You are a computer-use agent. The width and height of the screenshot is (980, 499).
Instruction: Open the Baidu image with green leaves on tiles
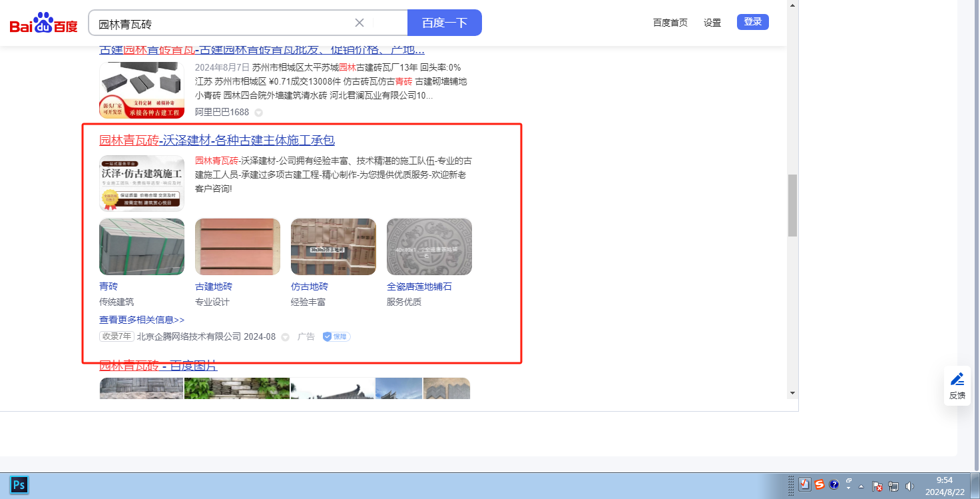pos(237,388)
